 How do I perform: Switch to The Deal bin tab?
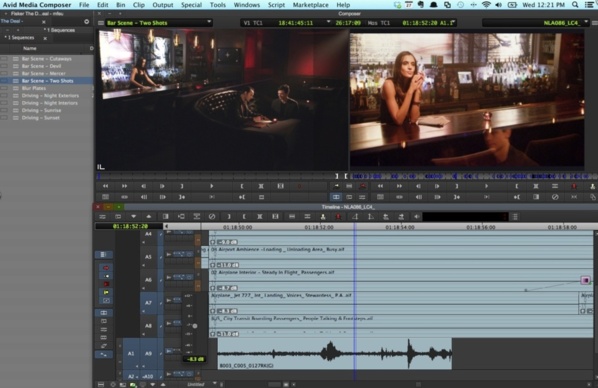click(x=12, y=21)
